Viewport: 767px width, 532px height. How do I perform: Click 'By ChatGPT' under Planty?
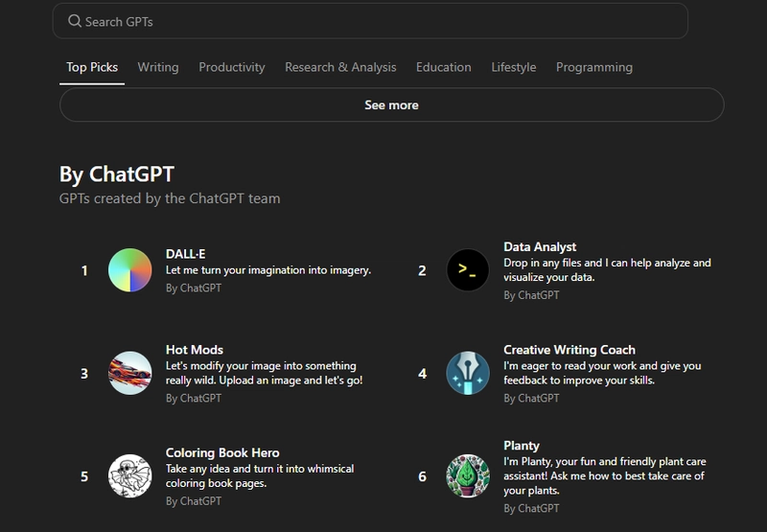(531, 509)
